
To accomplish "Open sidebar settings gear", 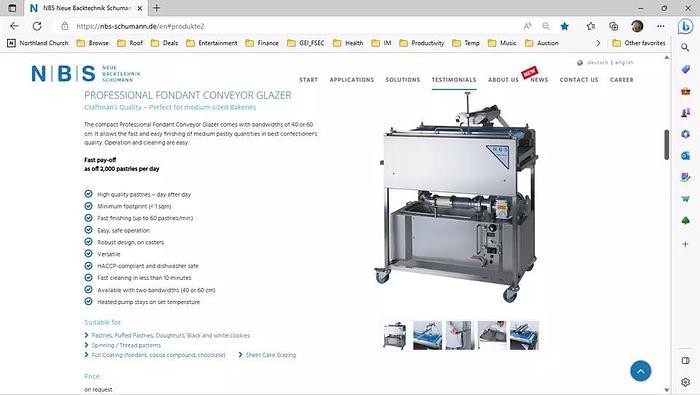I will [x=685, y=382].
